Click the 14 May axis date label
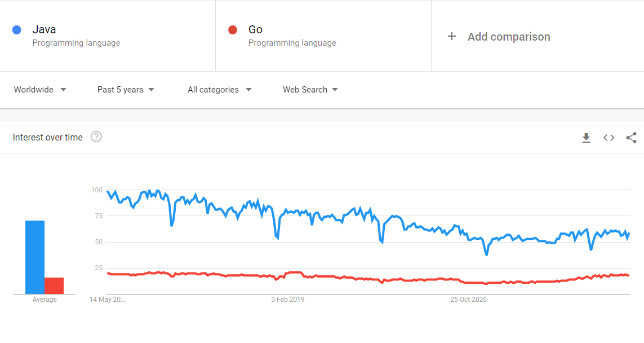The height and width of the screenshot is (343, 644). pyautogui.click(x=107, y=300)
